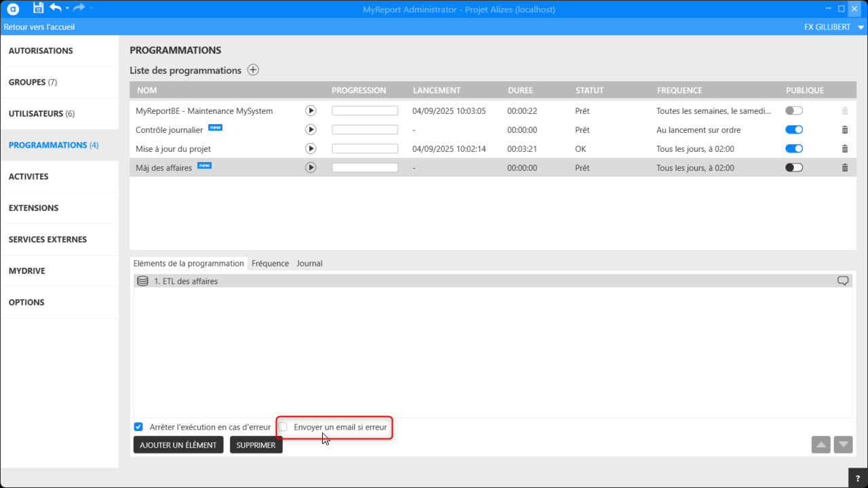Toggle public switch for Màj des affaires
The width and height of the screenshot is (868, 488).
coord(793,167)
